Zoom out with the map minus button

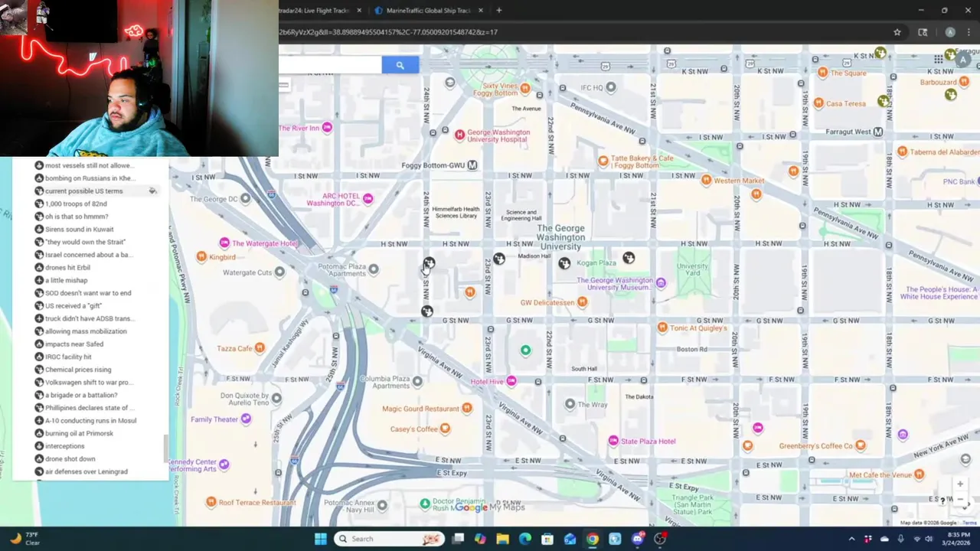pos(960,499)
